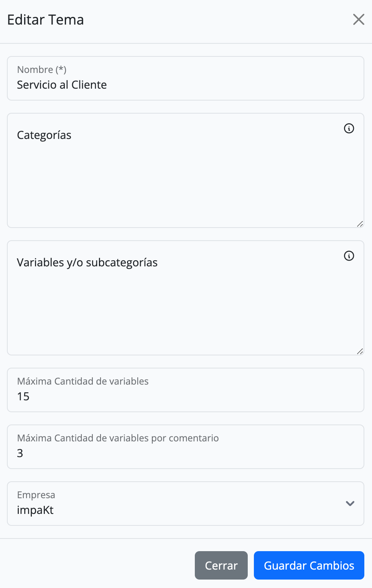Click the Editar Tema dialog title

coord(45,20)
